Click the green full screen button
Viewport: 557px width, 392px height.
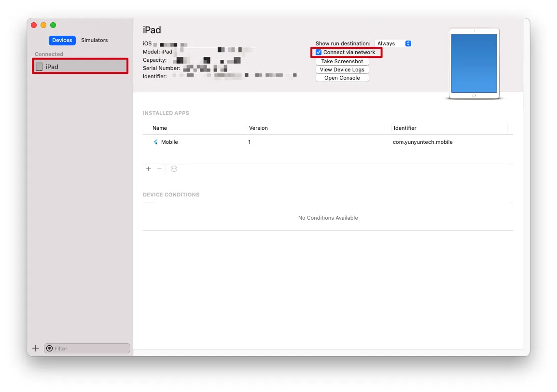53,25
